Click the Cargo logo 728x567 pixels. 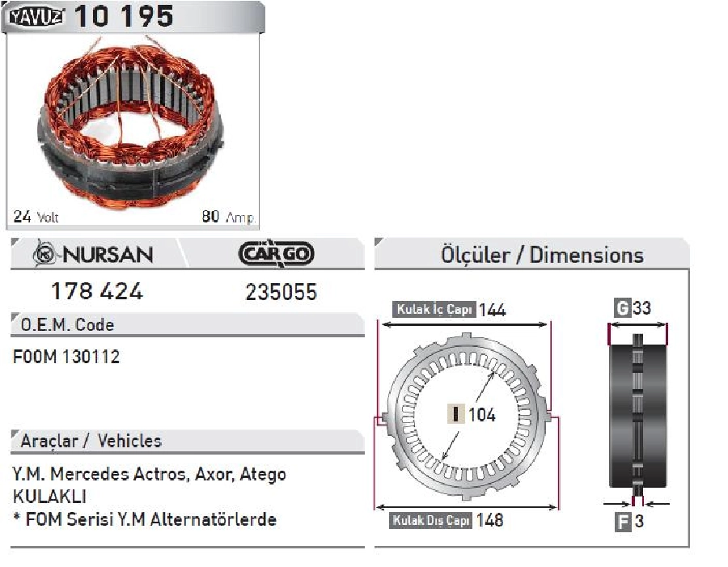tap(277, 253)
